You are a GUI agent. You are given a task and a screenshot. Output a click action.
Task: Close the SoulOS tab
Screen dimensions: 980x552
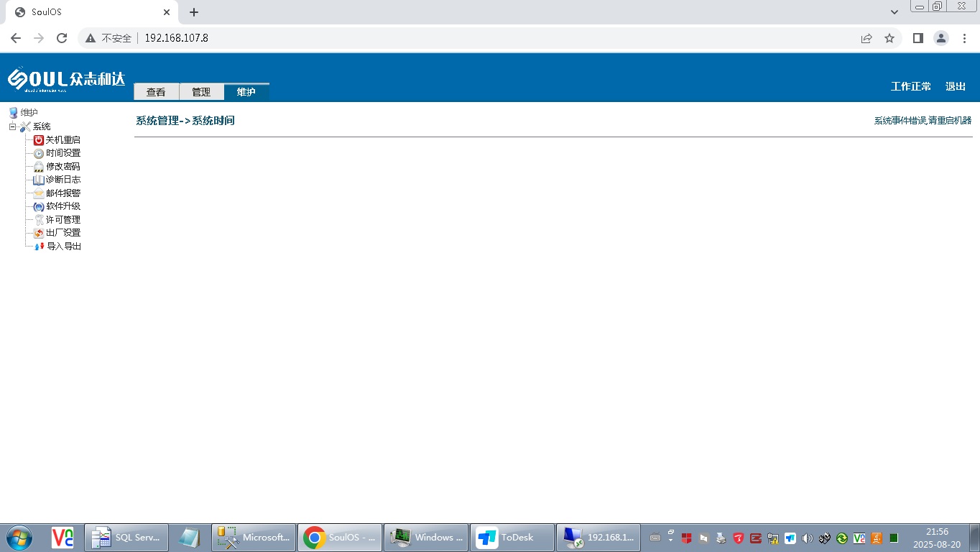pyautogui.click(x=167, y=12)
